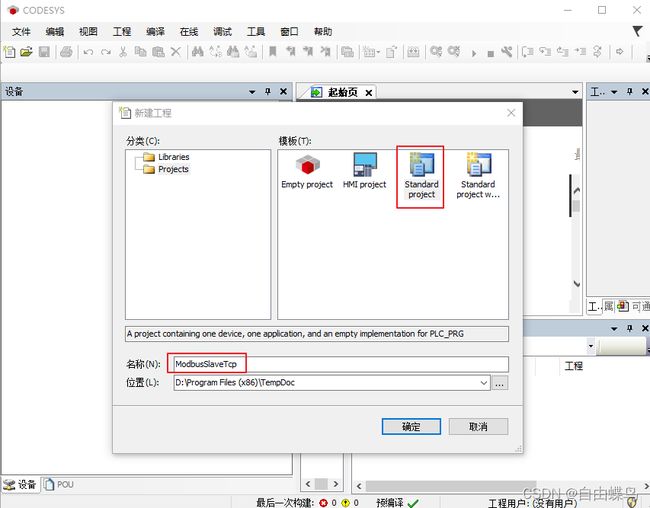The height and width of the screenshot is (508, 650).
Task: Click the browse ... button beside location
Action: coord(500,383)
